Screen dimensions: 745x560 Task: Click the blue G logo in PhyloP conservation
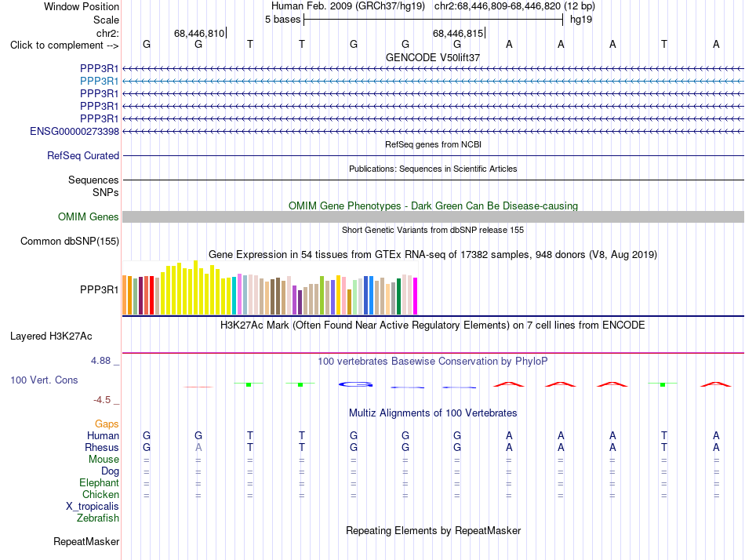355,384
